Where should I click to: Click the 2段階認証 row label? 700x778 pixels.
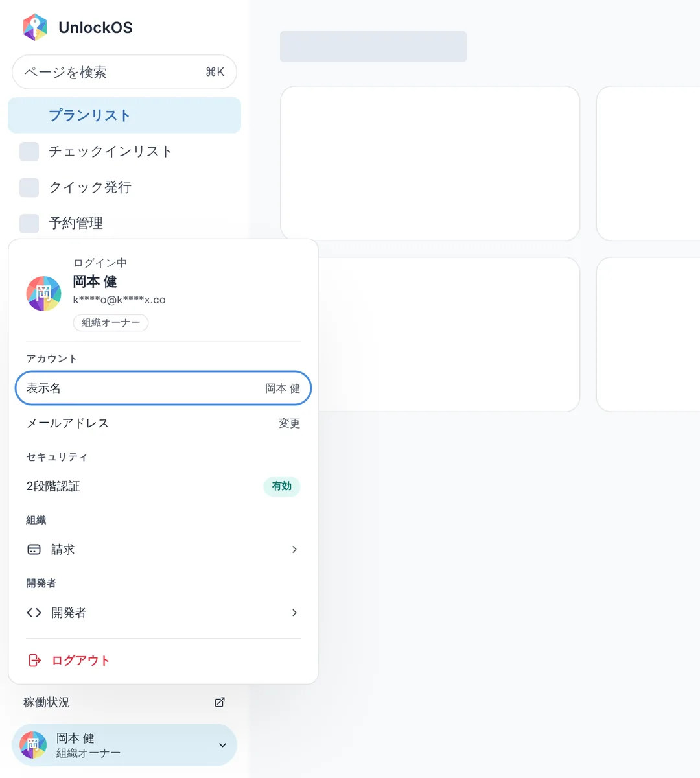[x=53, y=486]
